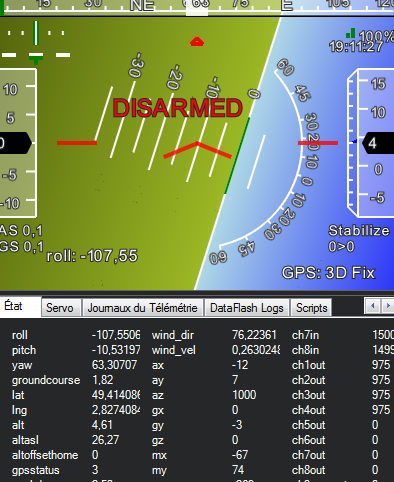Switch to Journaux du Télémétrie tab
The width and height of the screenshot is (394, 482).
[x=143, y=307]
